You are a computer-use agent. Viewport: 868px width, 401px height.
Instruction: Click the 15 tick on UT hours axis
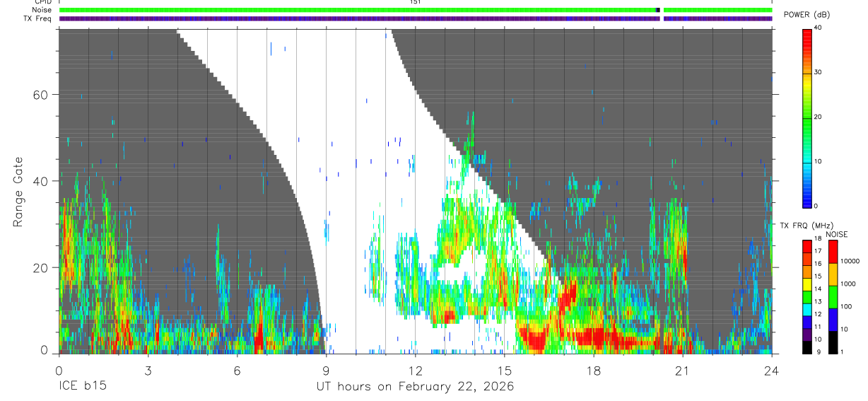pyautogui.click(x=505, y=371)
